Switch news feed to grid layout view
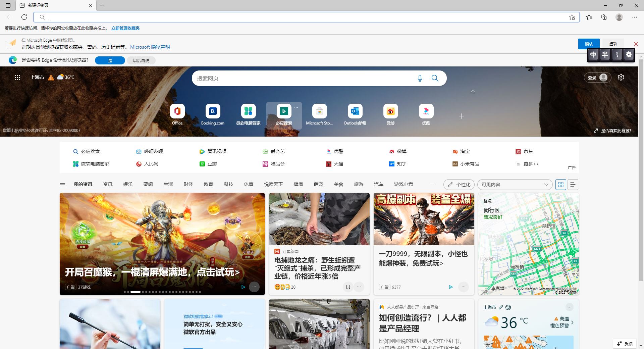This screenshot has height=349, width=644. [560, 184]
